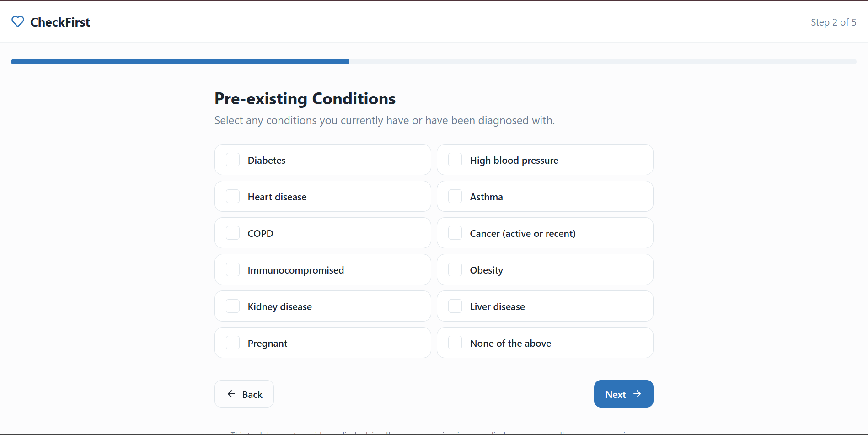Check the Diabetes checkbox
Screen dimensions: 868x435
pyautogui.click(x=233, y=160)
